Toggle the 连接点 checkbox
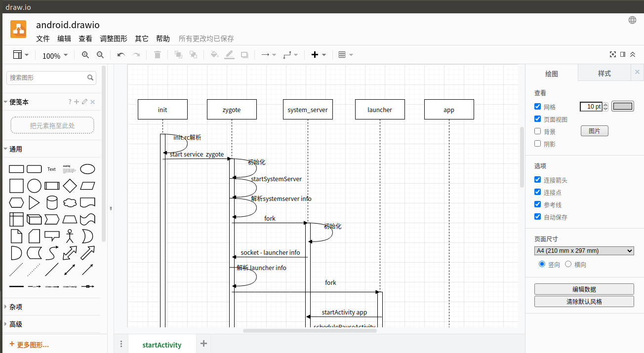This screenshot has width=644, height=353. 538,192
